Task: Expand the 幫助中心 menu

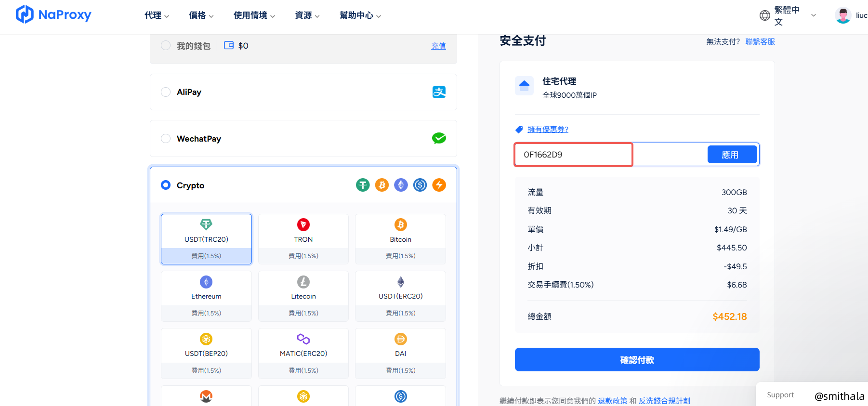Action: click(360, 15)
